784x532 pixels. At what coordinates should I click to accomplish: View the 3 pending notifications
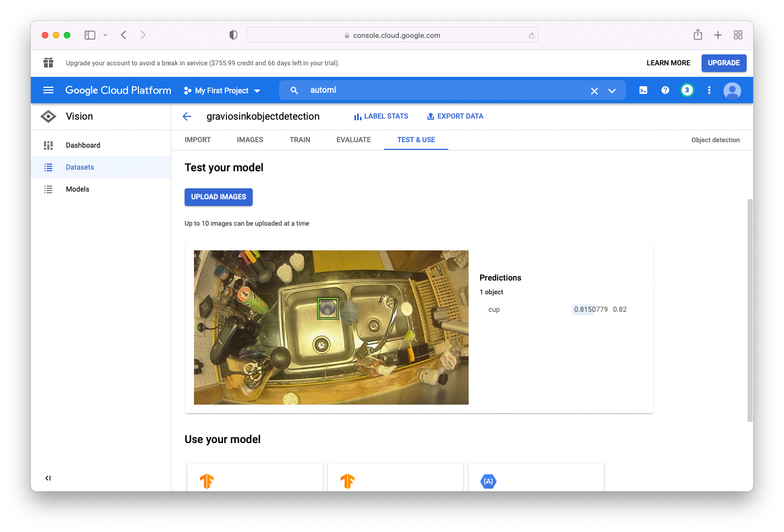click(x=687, y=90)
